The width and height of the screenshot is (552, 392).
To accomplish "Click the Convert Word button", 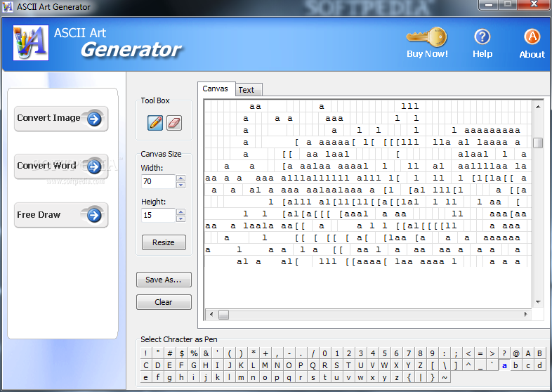I will pyautogui.click(x=61, y=166).
